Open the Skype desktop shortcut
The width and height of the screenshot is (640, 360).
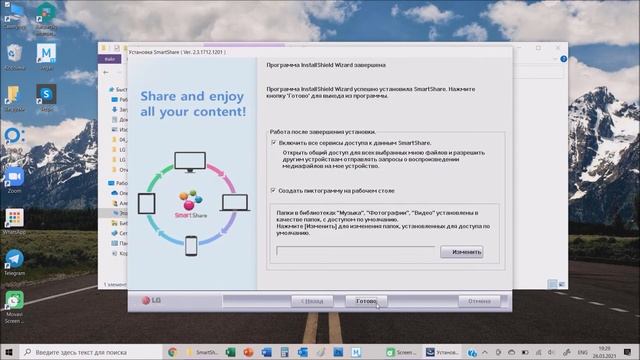click(46, 98)
